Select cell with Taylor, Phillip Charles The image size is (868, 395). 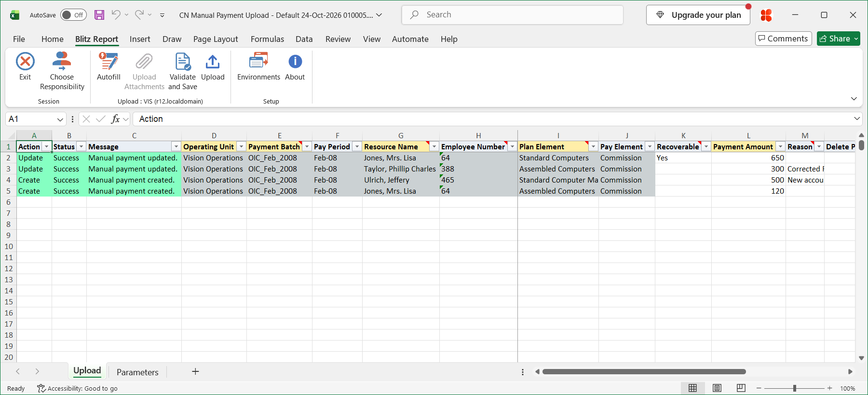pos(400,169)
